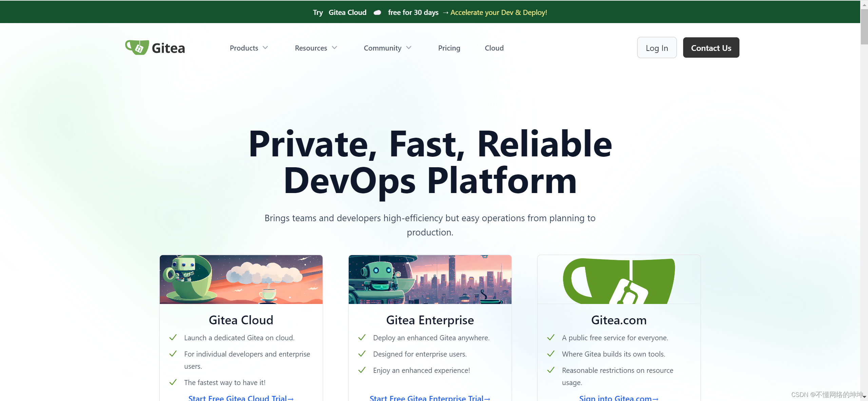Click checkmark beside 'Launch a dedicated Gitea on cloud'

coord(173,338)
